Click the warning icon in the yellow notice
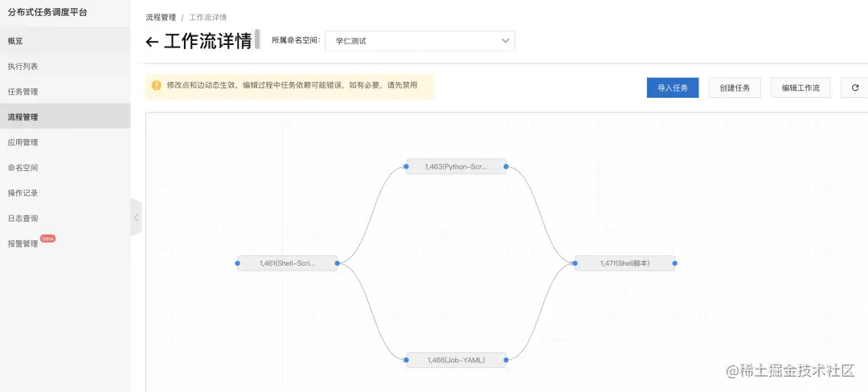This screenshot has height=392, width=868. [156, 86]
